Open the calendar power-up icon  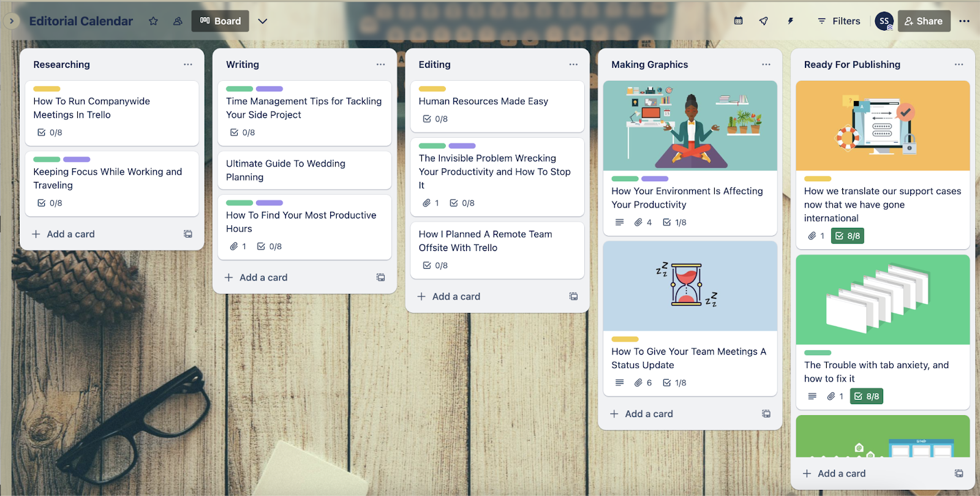[x=738, y=21]
